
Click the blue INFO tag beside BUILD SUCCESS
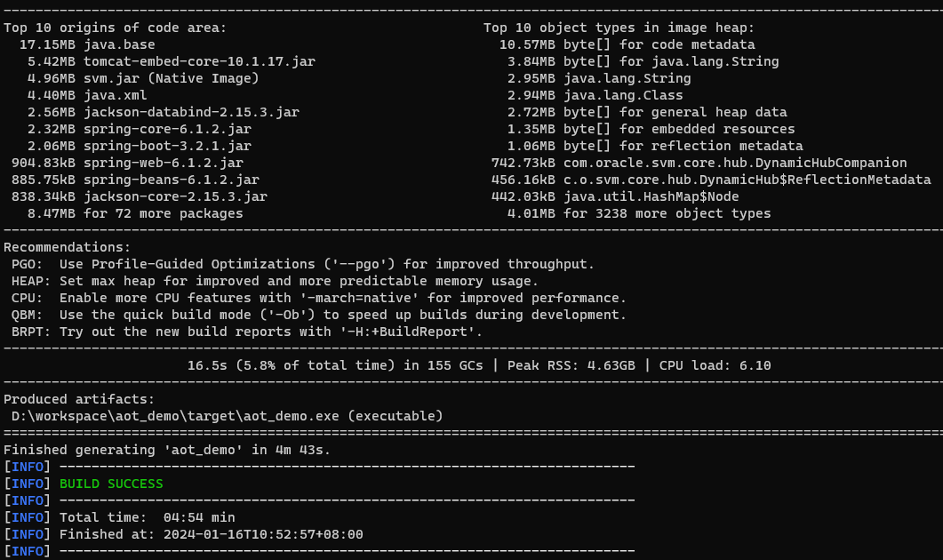click(x=27, y=484)
